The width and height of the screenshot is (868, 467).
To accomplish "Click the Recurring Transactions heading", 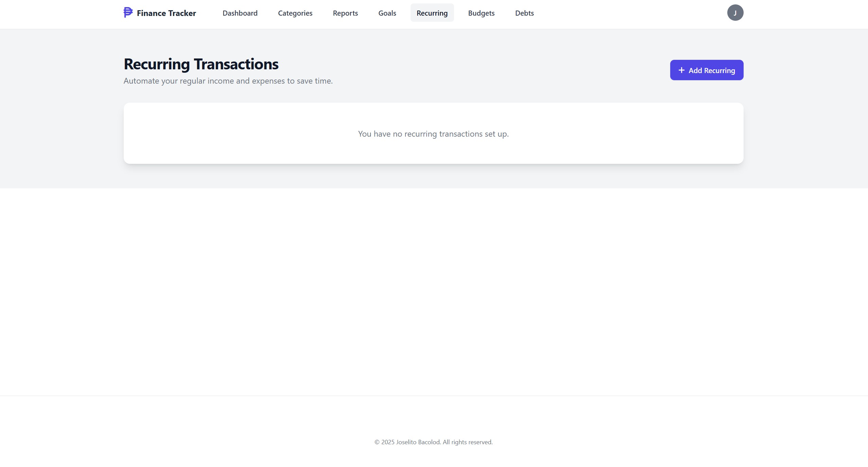I will (x=201, y=64).
